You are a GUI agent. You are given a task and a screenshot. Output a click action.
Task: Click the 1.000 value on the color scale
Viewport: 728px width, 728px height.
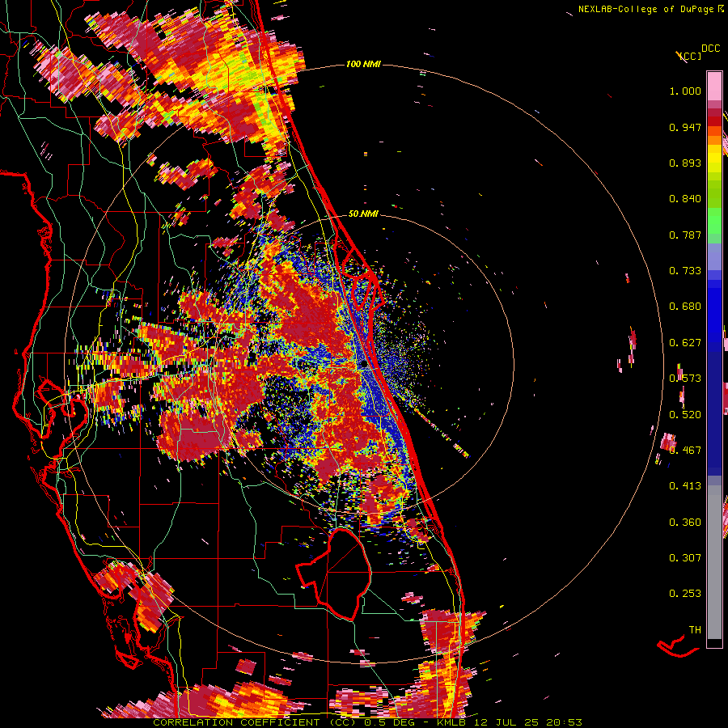point(685,91)
